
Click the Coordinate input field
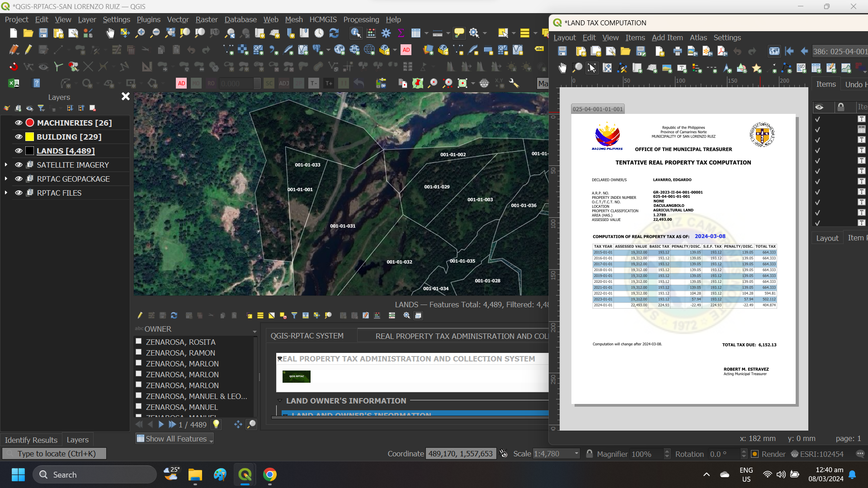[461, 453]
